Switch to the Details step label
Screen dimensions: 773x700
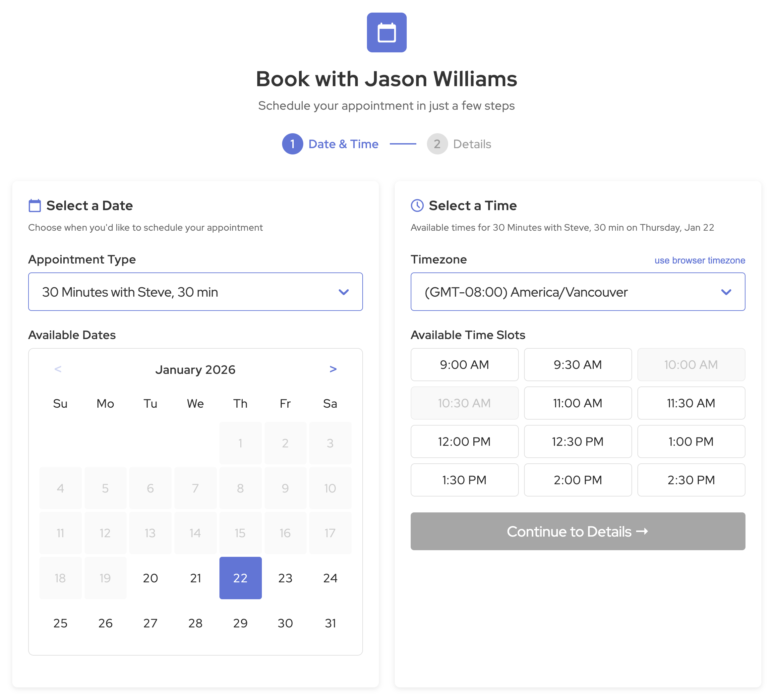472,144
